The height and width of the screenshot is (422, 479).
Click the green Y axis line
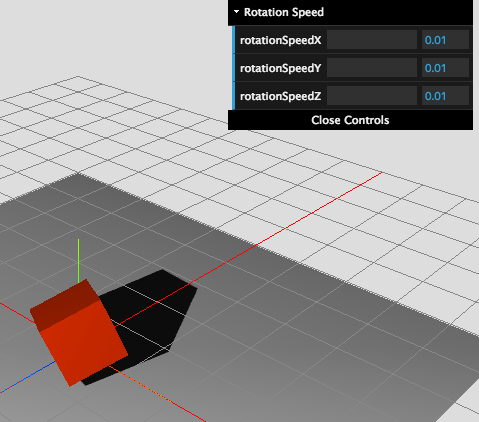(x=78, y=260)
